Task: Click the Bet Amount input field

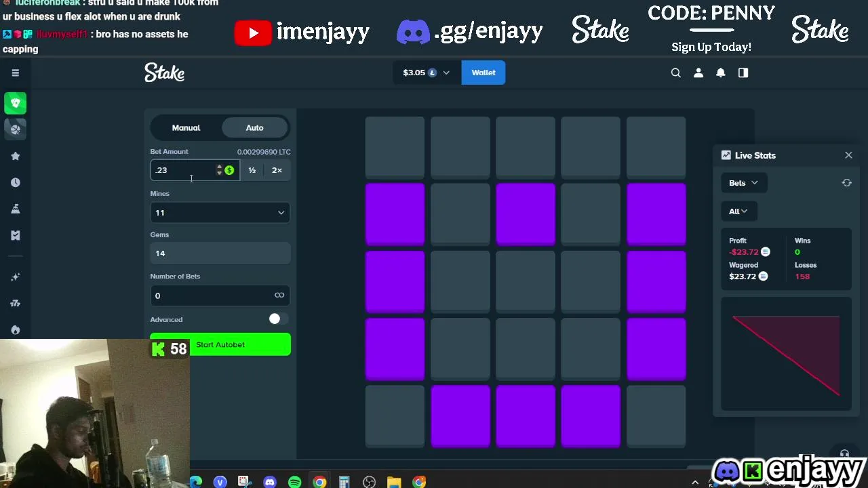Action: tap(183, 170)
